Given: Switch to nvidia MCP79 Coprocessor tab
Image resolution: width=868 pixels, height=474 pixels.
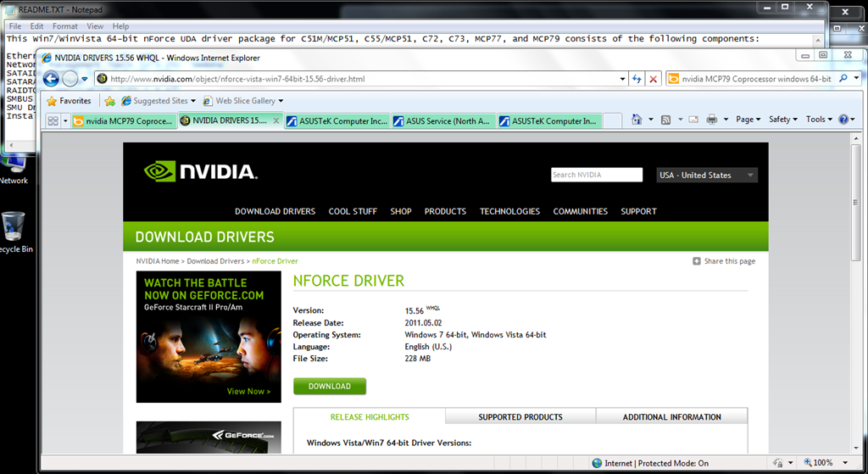Looking at the screenshot, I should pos(124,120).
